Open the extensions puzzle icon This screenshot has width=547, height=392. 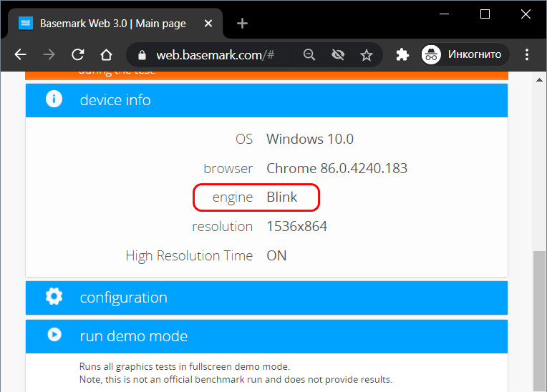click(x=402, y=54)
